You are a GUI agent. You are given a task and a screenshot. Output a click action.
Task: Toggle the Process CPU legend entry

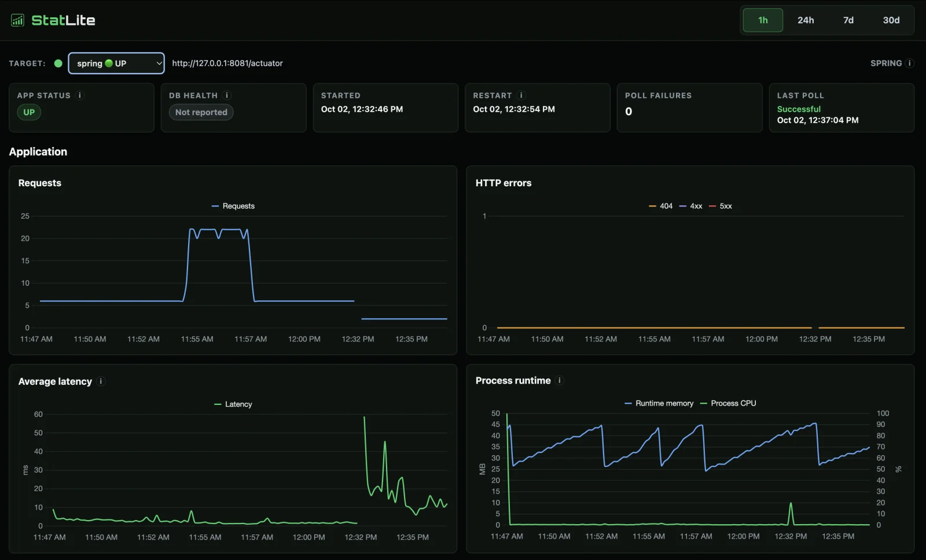tap(728, 403)
